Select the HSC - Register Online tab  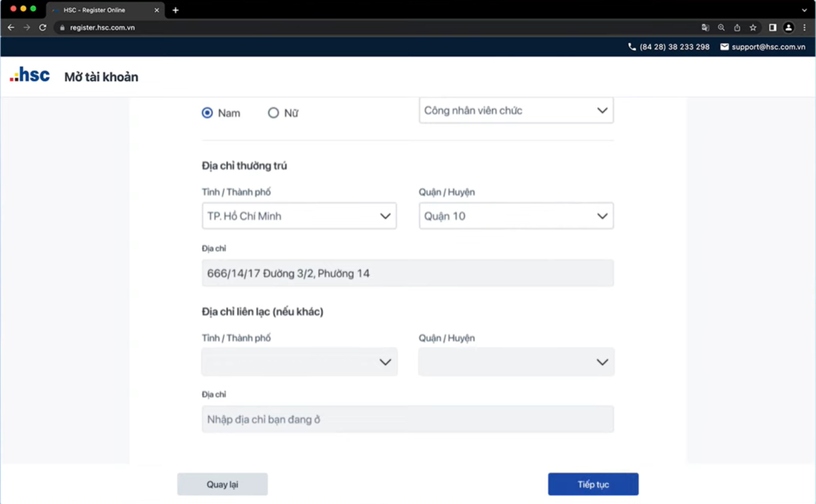105,10
